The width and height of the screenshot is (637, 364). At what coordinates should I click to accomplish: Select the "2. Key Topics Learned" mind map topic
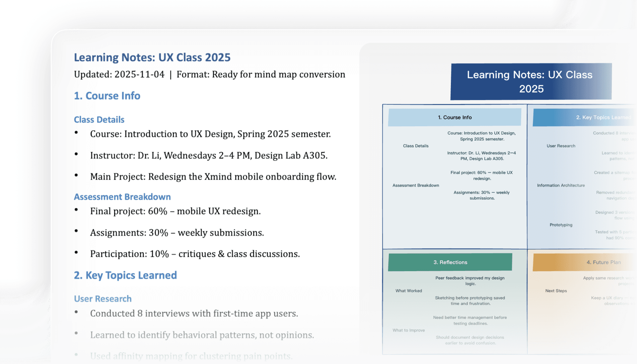tap(585, 117)
